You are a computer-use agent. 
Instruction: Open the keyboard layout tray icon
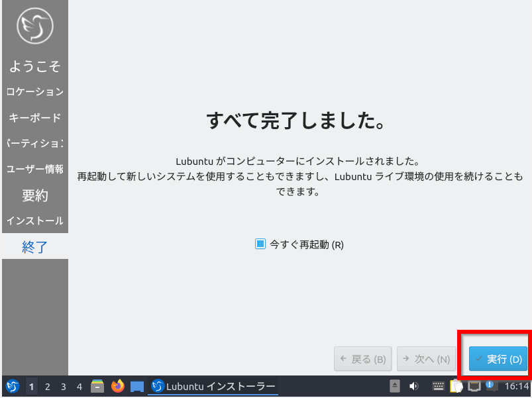[438, 386]
